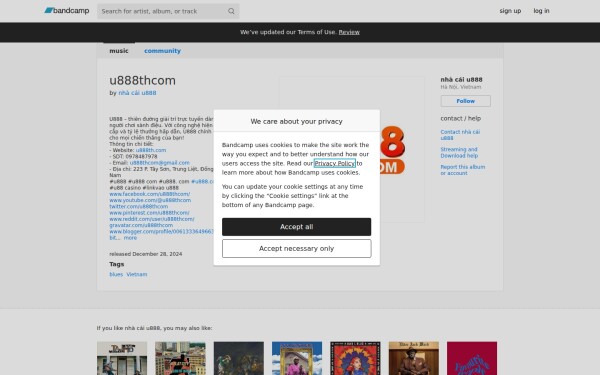The image size is (600, 375).
Task: Open the gravatar.com/u888thcom link
Action: 141,225
